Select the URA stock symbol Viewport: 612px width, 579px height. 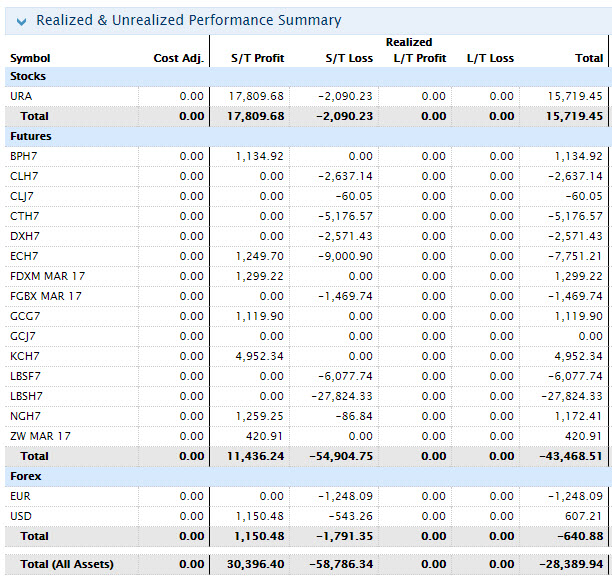tap(21, 96)
